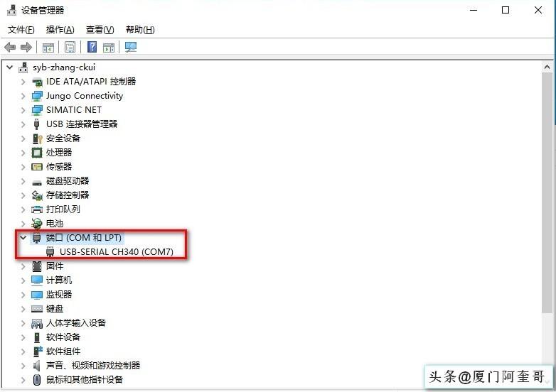Select USB-SERIAL CH340 (COM7) device
556x392 pixels.
pos(117,252)
